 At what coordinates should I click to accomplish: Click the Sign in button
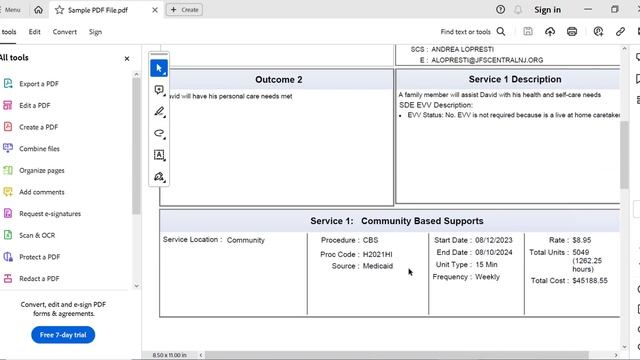tap(547, 10)
